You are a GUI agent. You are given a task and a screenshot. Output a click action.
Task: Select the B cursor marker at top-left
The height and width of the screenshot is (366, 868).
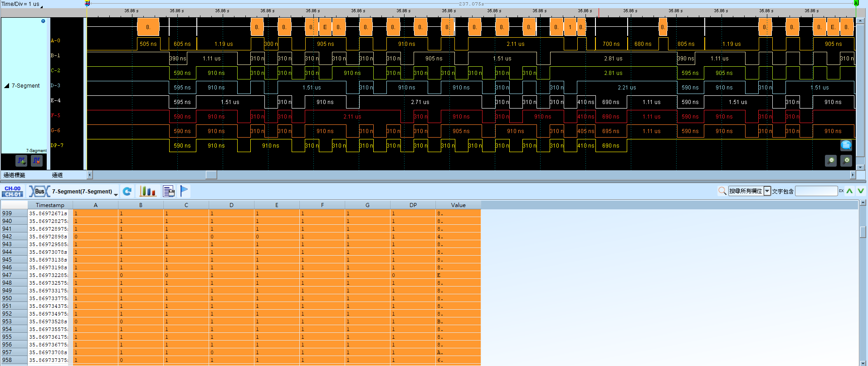pos(88,3)
